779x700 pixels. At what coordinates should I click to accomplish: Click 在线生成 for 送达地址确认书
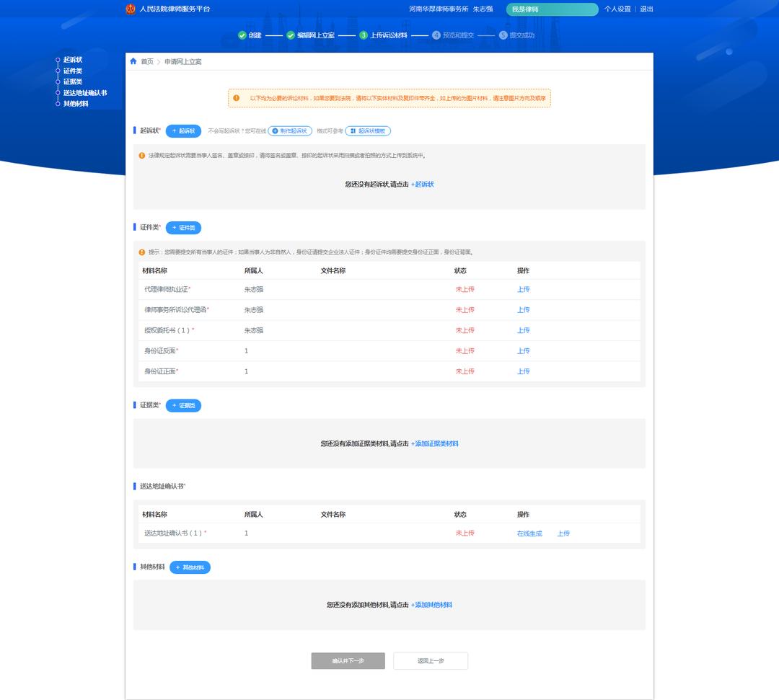[529, 533]
